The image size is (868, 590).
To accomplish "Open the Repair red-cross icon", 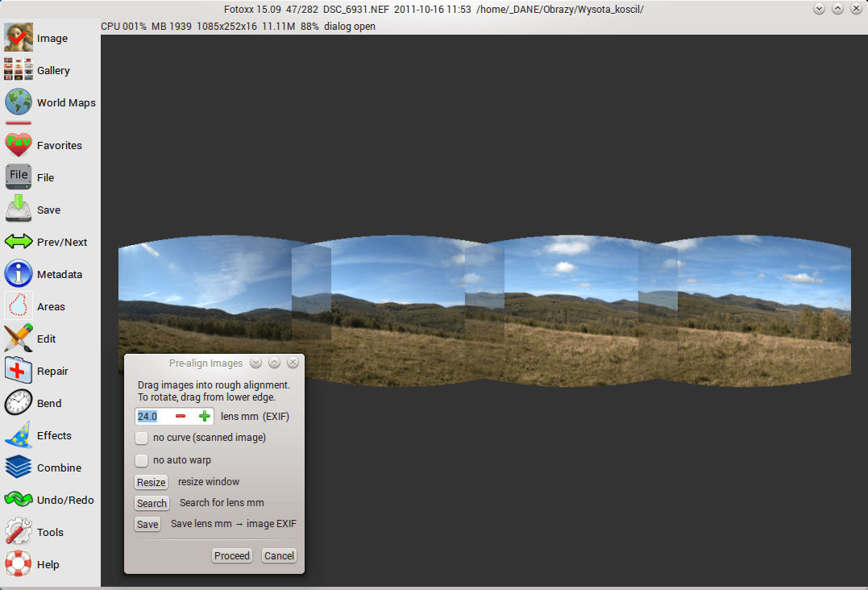I will (x=19, y=370).
